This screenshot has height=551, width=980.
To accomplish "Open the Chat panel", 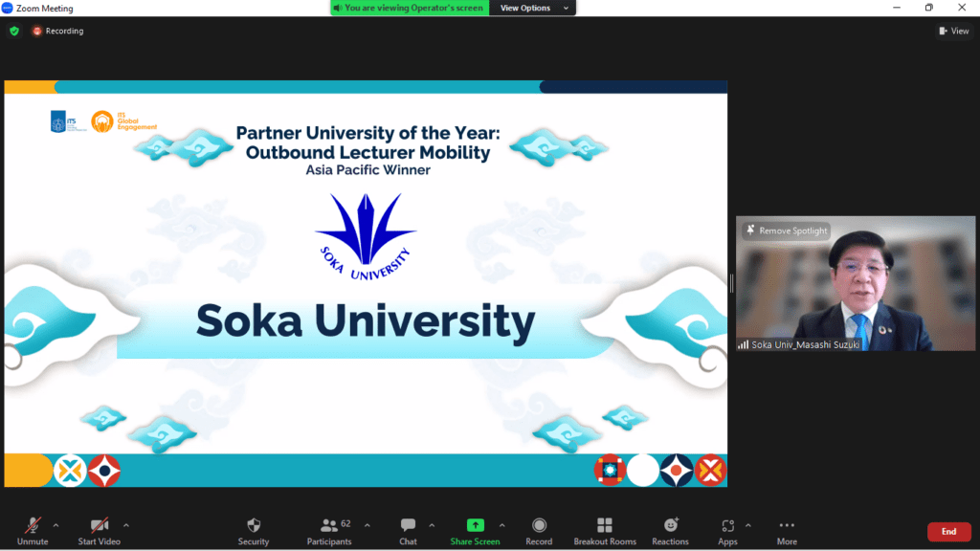I will [x=408, y=531].
